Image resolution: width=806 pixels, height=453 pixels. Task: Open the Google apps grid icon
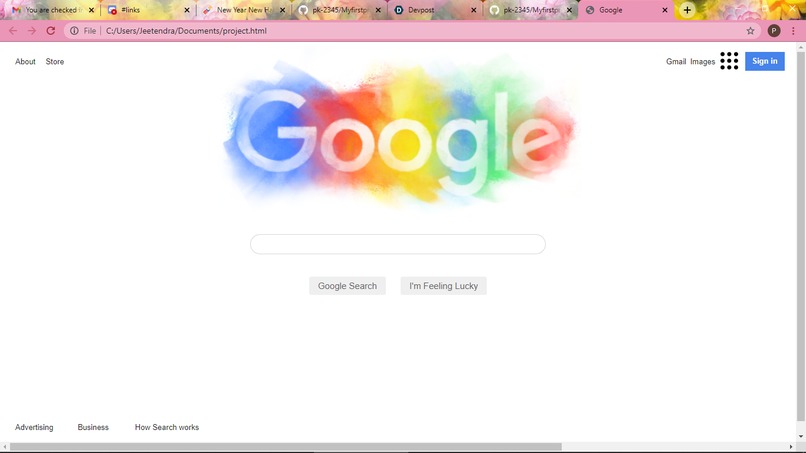(x=729, y=61)
